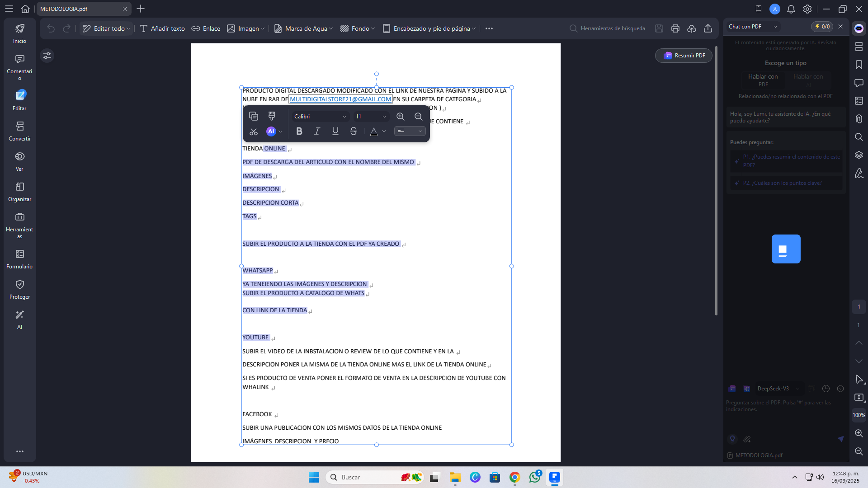This screenshot has width=868, height=488.
Task: Open the Proteger shield tool
Action: click(x=19, y=289)
